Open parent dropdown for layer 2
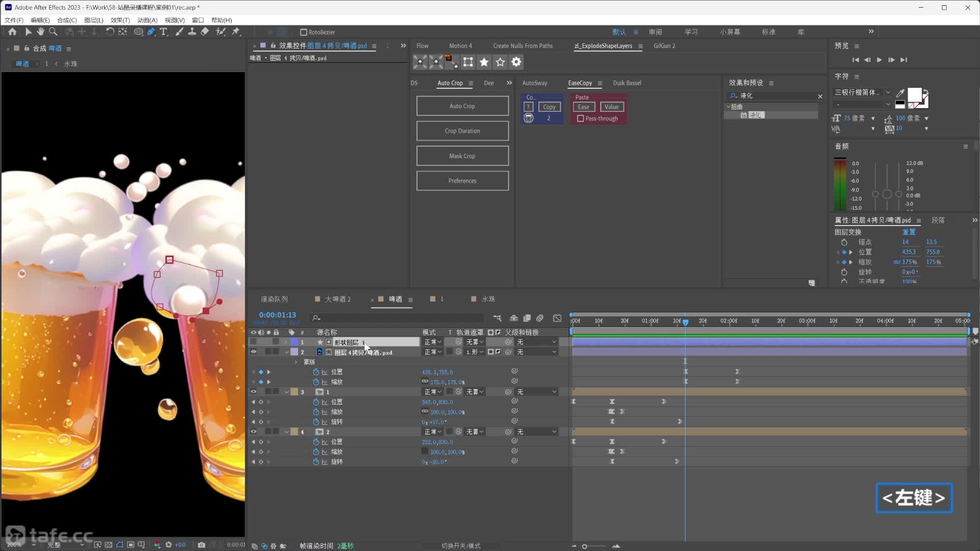 pyautogui.click(x=536, y=352)
